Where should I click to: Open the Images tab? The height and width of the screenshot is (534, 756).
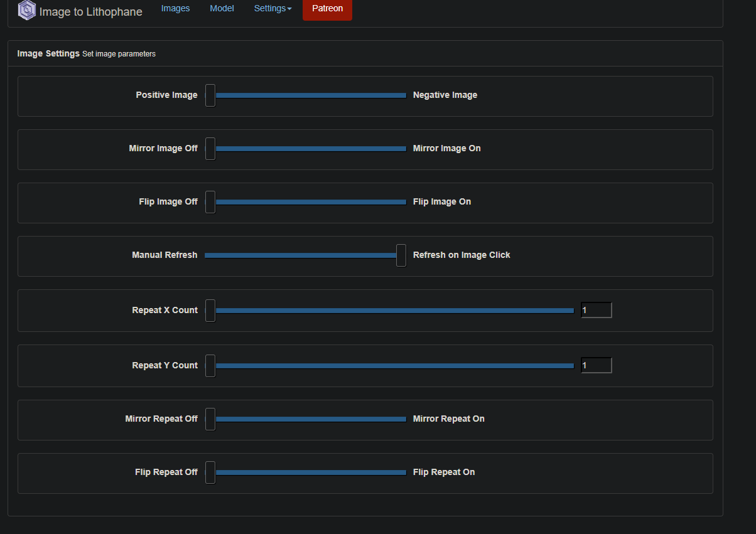coord(175,9)
